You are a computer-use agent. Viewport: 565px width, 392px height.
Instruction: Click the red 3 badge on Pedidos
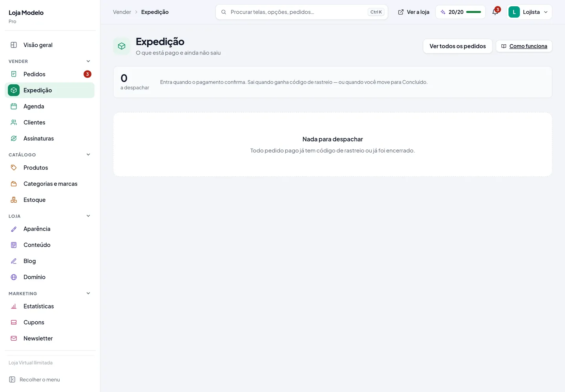pyautogui.click(x=87, y=74)
